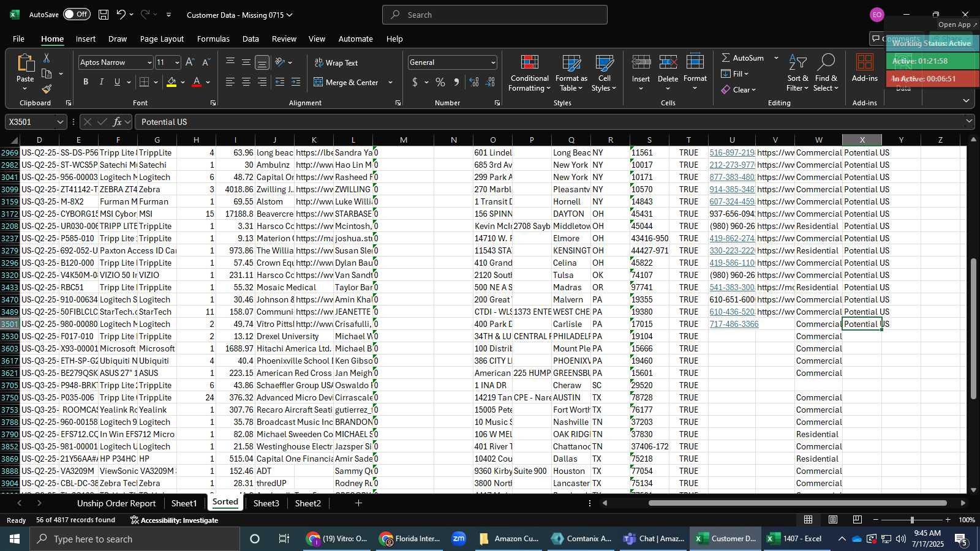Apply Bold formatting
The image size is (980, 551).
pos(86,82)
